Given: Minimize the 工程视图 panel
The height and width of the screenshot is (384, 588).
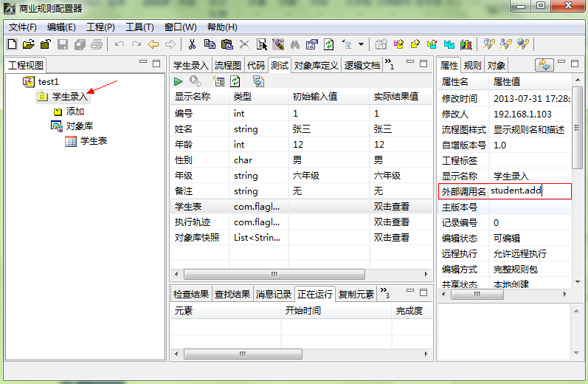Looking at the screenshot, I should coord(143,62).
